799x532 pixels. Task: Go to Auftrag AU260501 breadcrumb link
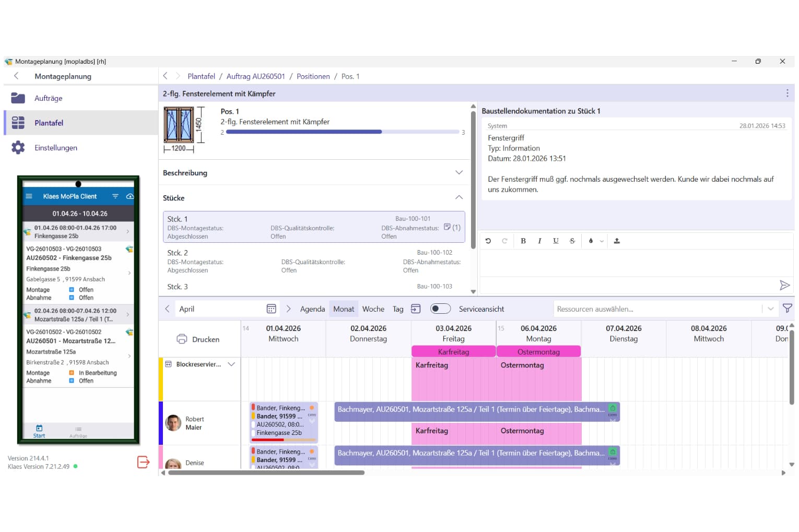[255, 76]
